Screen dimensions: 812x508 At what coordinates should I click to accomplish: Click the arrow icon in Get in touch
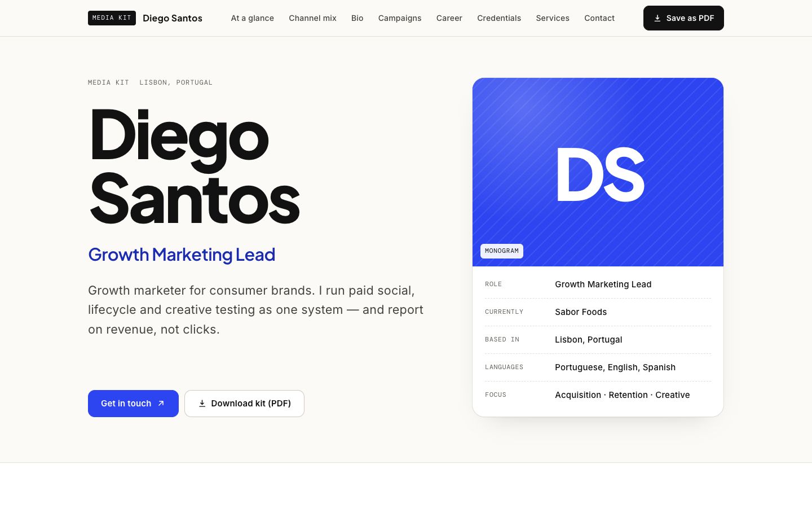coord(161,404)
